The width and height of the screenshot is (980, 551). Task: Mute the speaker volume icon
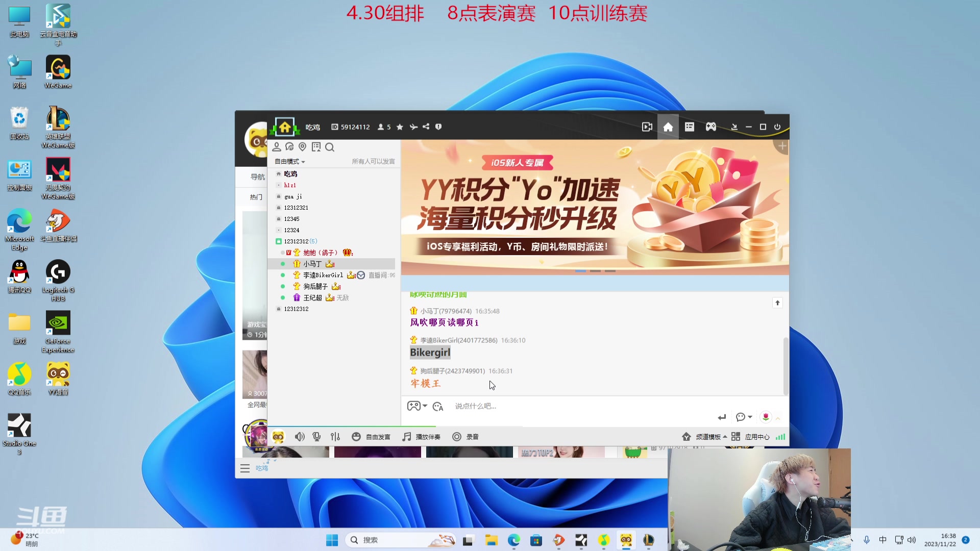pyautogui.click(x=300, y=437)
